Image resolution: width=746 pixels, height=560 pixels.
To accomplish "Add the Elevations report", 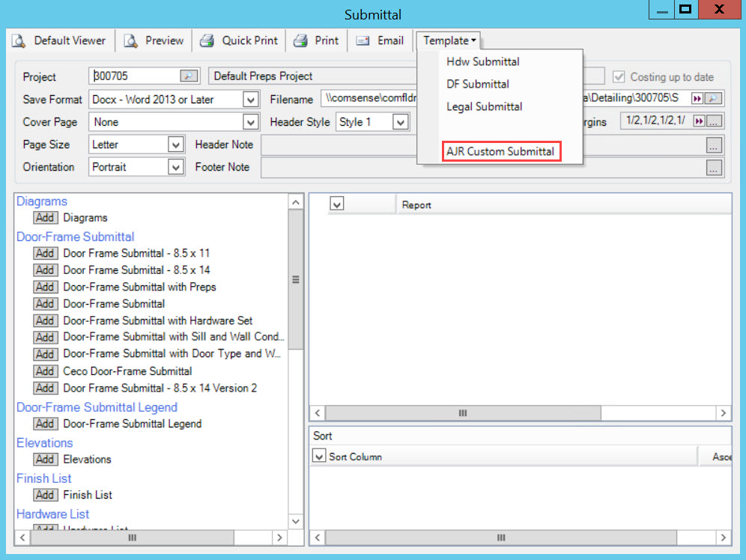I will pyautogui.click(x=45, y=459).
